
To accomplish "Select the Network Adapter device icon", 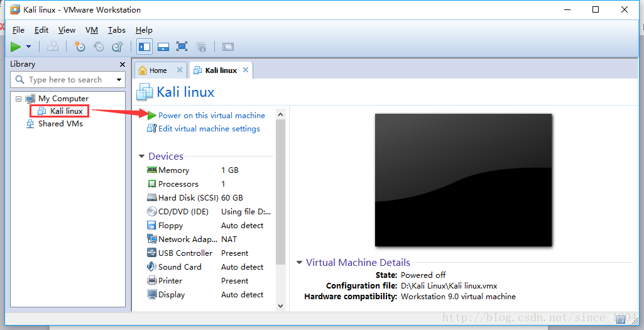I will pyautogui.click(x=152, y=239).
